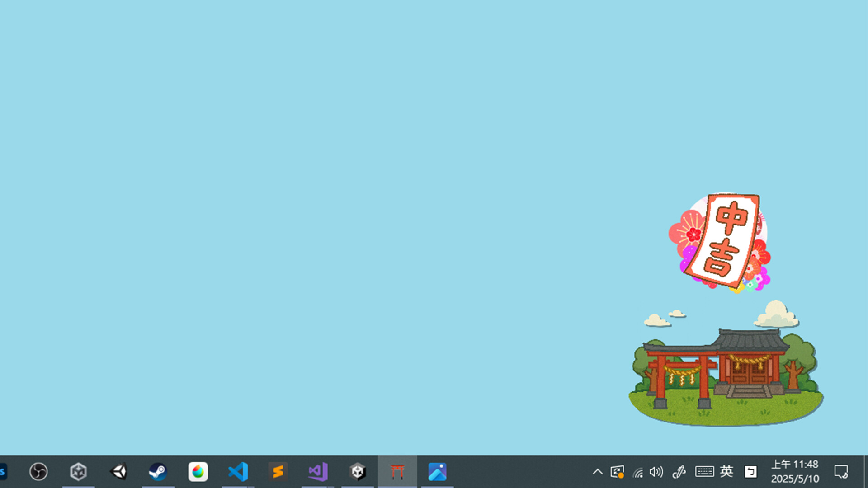Select the active torii shrine app in taskbar

(x=396, y=472)
